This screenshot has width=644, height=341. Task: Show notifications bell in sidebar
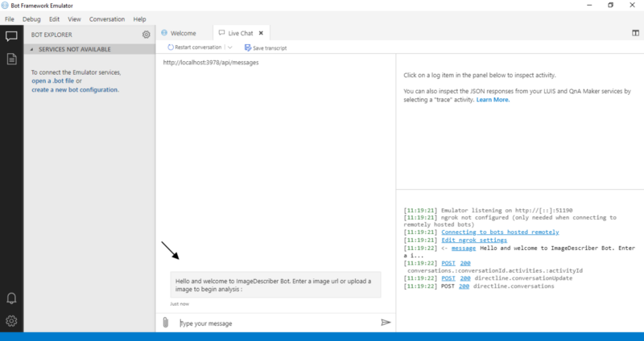(11, 298)
